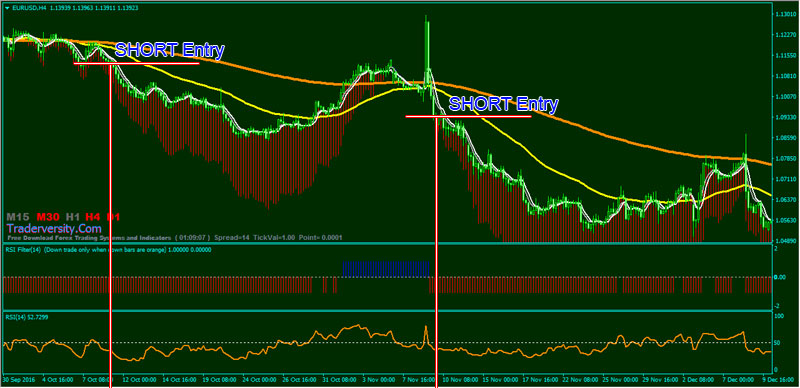Click the small triangle beside EURUSD,H4

[6, 8]
